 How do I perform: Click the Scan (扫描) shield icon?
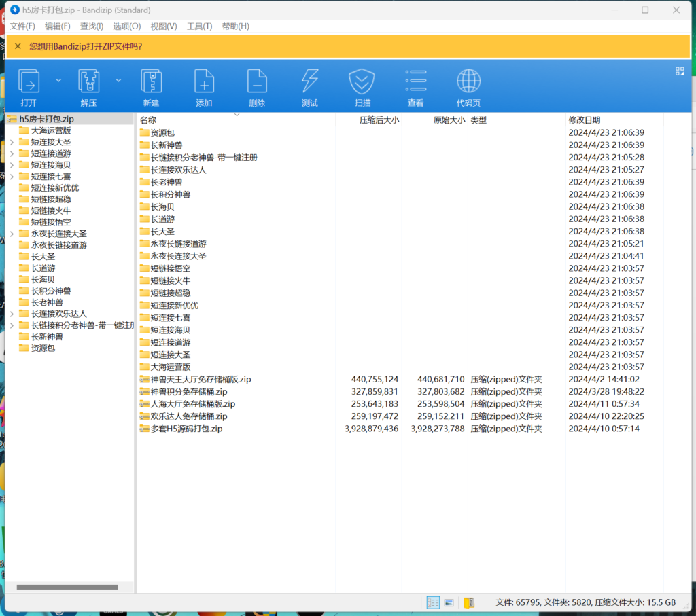click(x=362, y=82)
